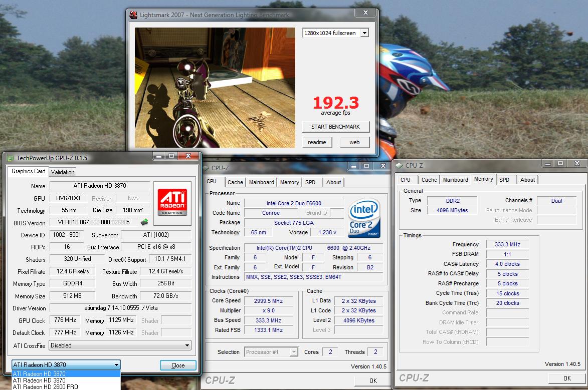Open SPD tab in middle CPU-Z window

pyautogui.click(x=310, y=182)
